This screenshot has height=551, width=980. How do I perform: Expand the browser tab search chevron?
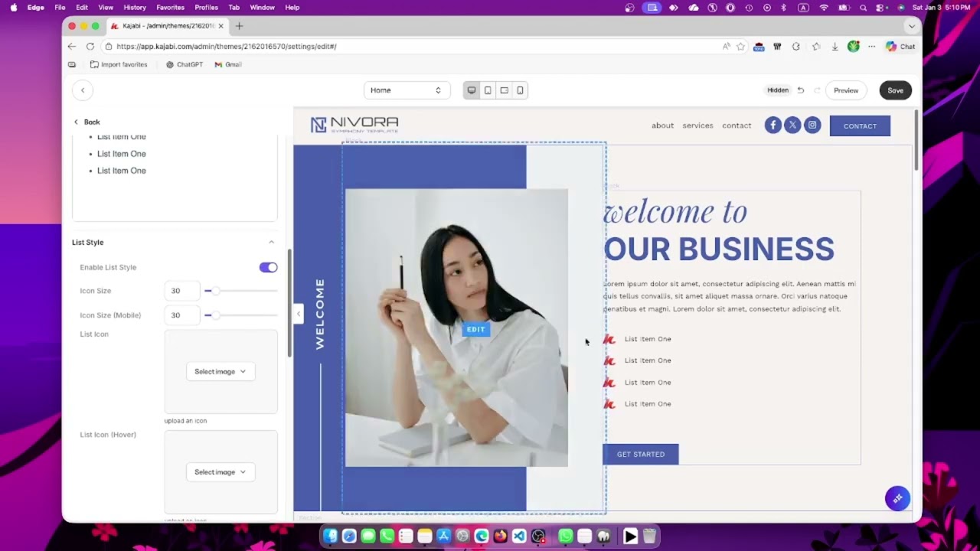coord(911,26)
